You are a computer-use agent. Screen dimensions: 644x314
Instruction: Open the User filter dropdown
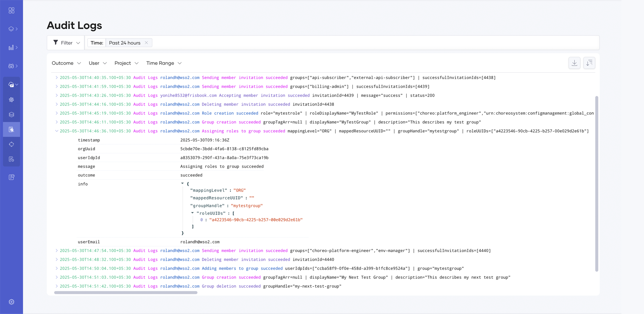(x=98, y=63)
